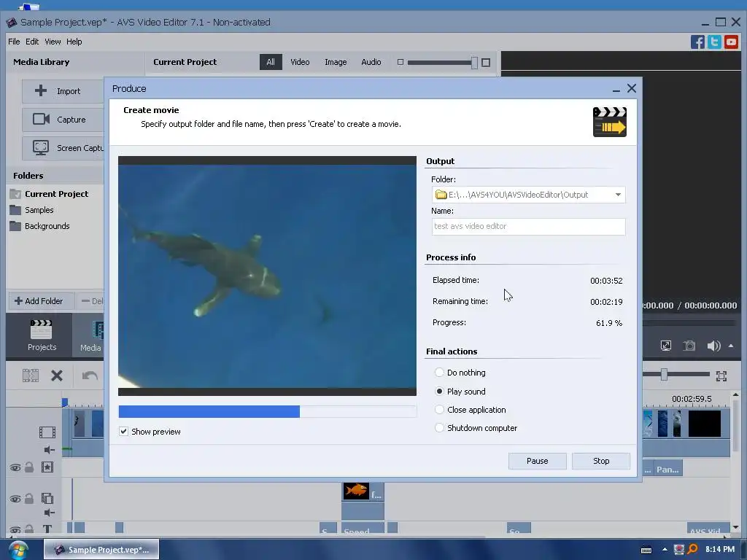
Task: Open the View menu
Action: click(53, 42)
